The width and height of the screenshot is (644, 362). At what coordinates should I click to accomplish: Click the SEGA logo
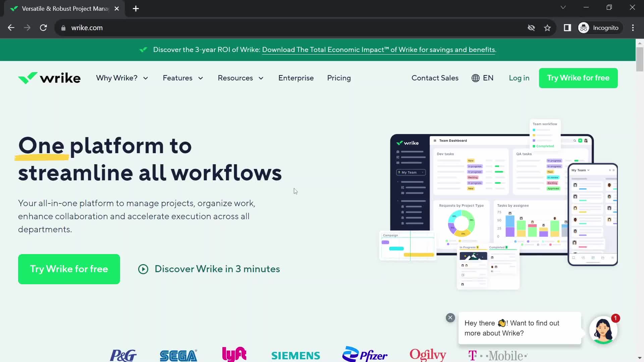[178, 356]
